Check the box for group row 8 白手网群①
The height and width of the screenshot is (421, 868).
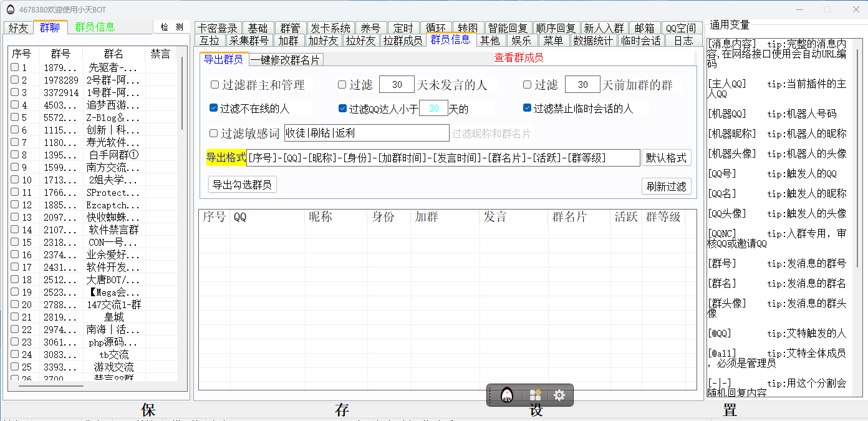click(x=14, y=155)
